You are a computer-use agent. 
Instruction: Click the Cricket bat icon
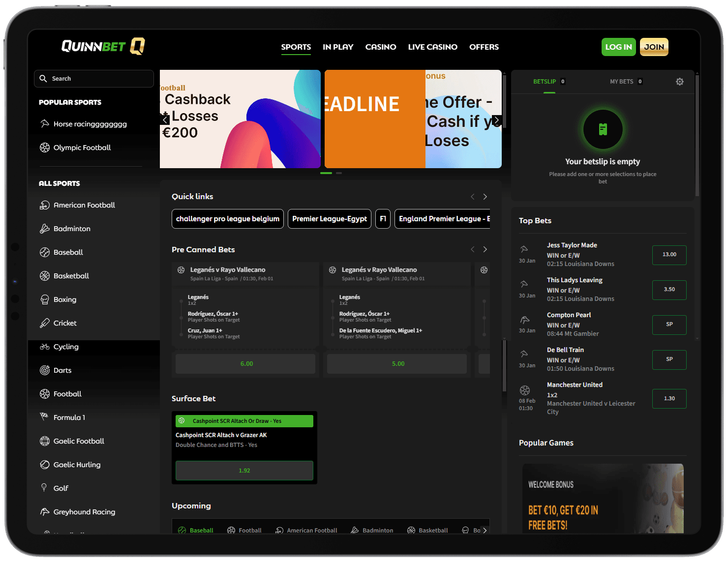pyautogui.click(x=45, y=323)
